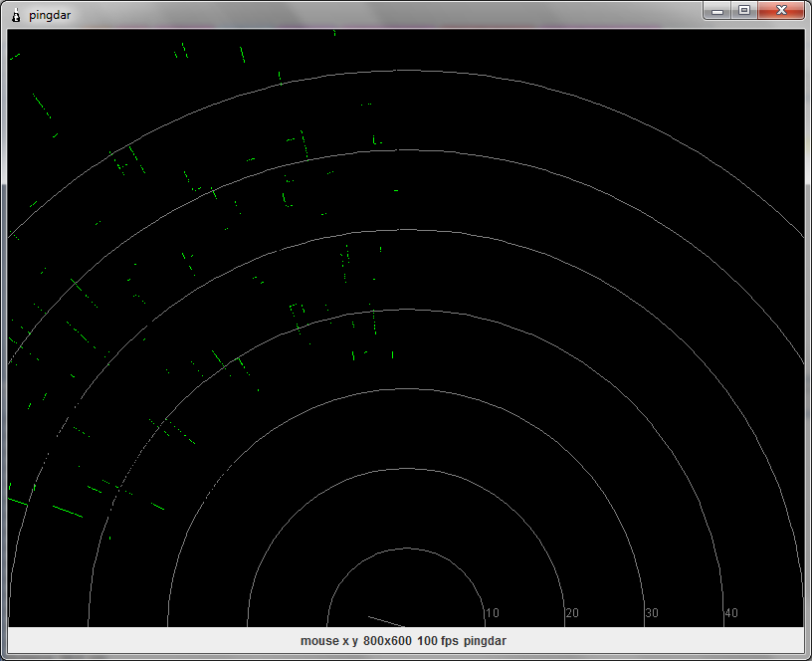
Task: Click the pingdar window title text
Action: coord(50,15)
